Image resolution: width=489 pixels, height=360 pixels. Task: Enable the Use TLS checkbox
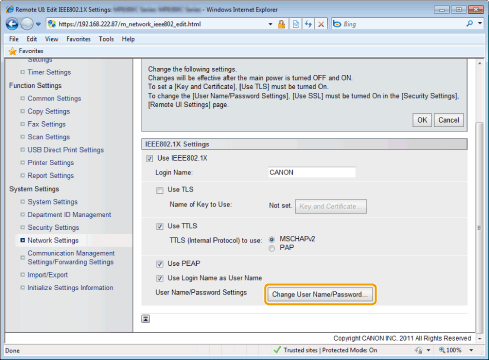[x=160, y=190]
